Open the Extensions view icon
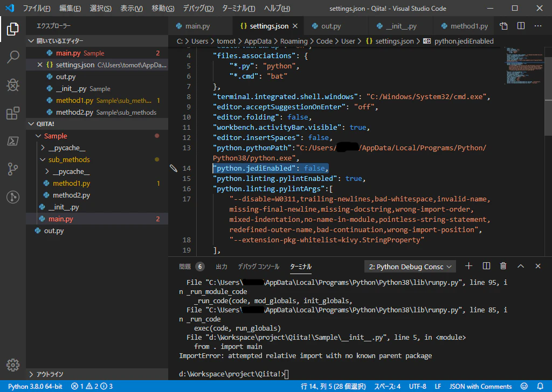The image size is (552, 392). point(13,113)
